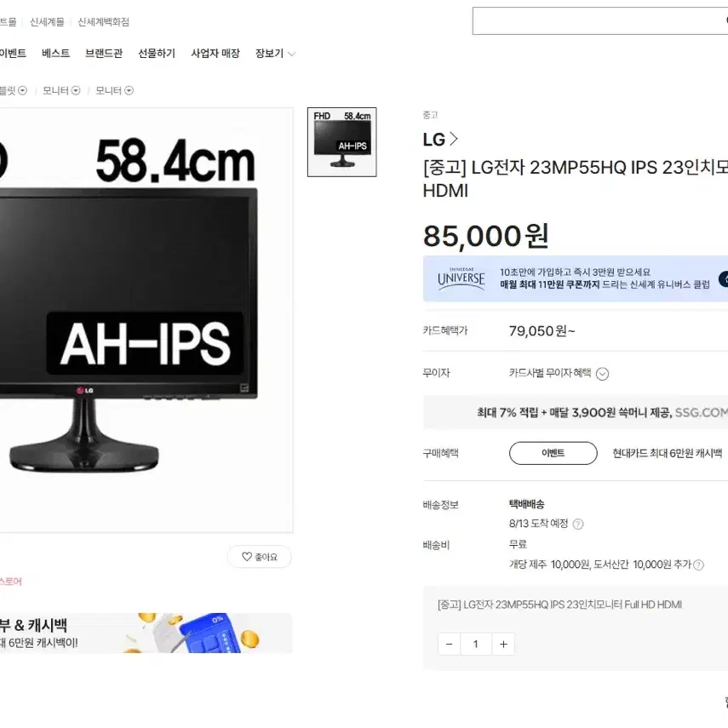728x728 pixels.
Task: Click the 이벤트 purchase benefit button
Action: (553, 453)
